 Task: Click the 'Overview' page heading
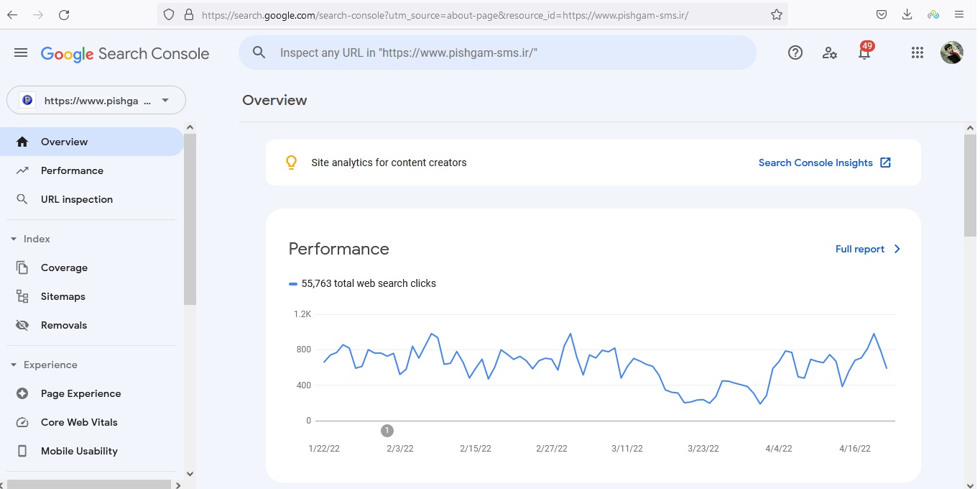pyautogui.click(x=274, y=100)
